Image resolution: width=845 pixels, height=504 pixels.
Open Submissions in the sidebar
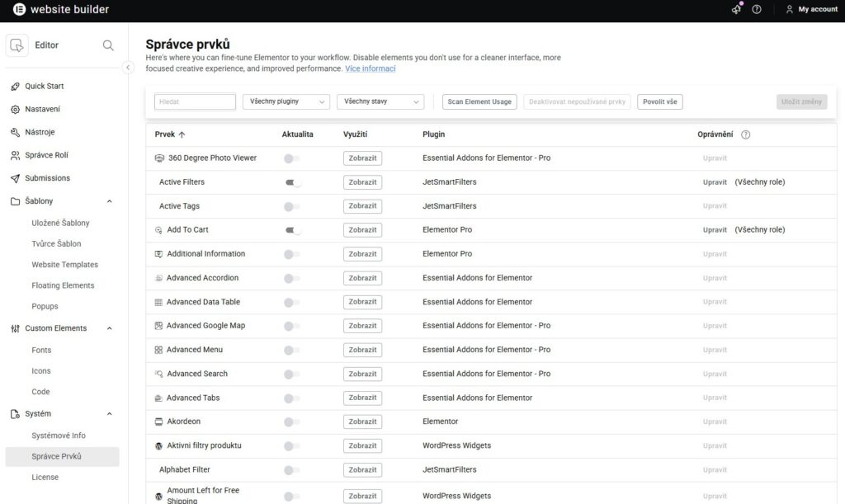click(47, 178)
